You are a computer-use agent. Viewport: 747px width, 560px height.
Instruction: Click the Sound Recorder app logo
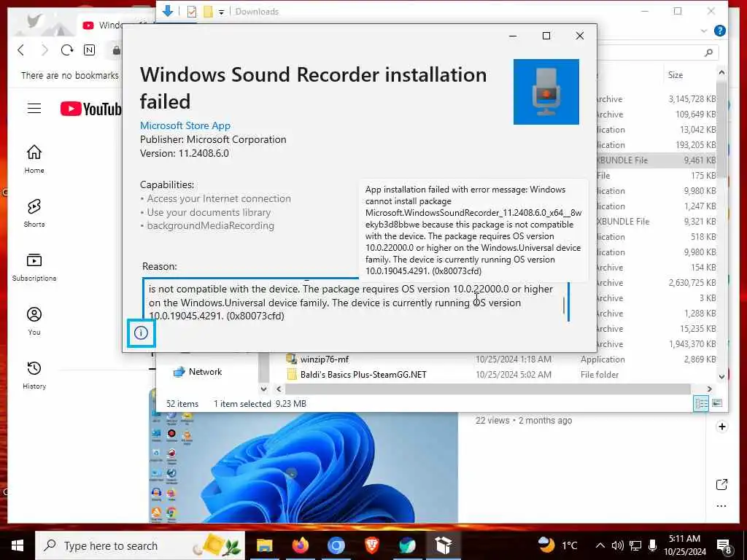(546, 92)
